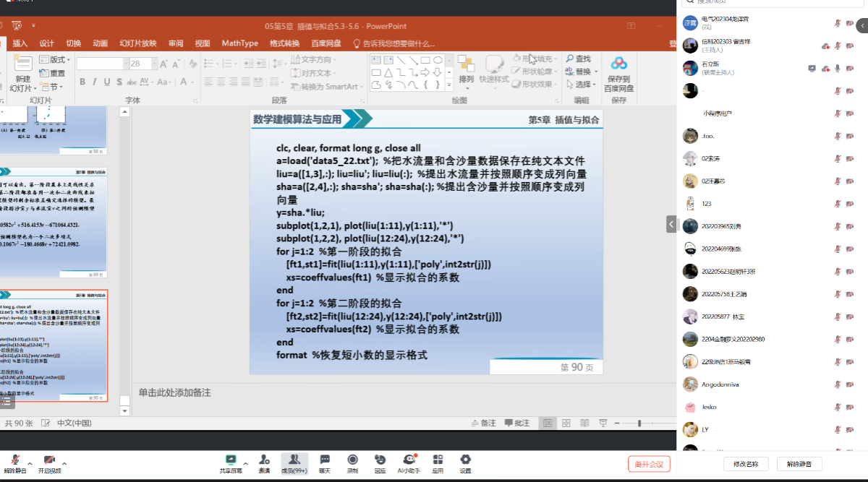
Task: Toggle Notes (备注) pane in status bar
Action: coord(482,423)
